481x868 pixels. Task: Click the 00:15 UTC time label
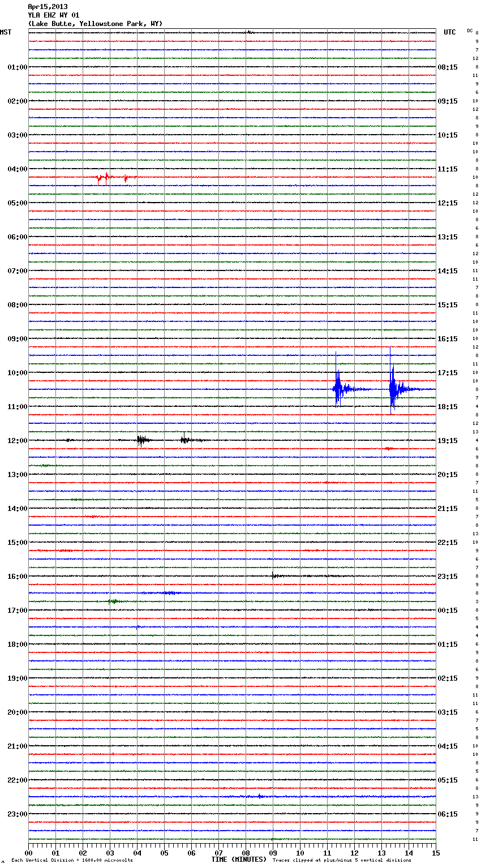(448, 611)
